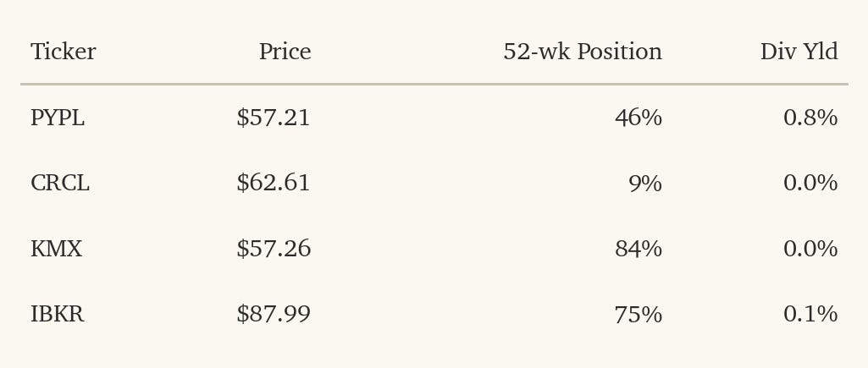The height and width of the screenshot is (368, 868).
Task: Click the IBKR price $87.99
Action: (274, 314)
